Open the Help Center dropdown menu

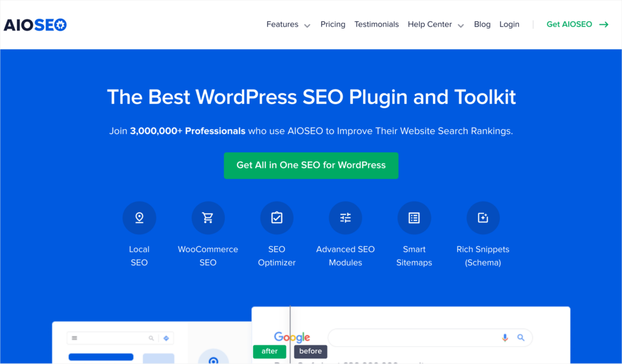tap(430, 24)
